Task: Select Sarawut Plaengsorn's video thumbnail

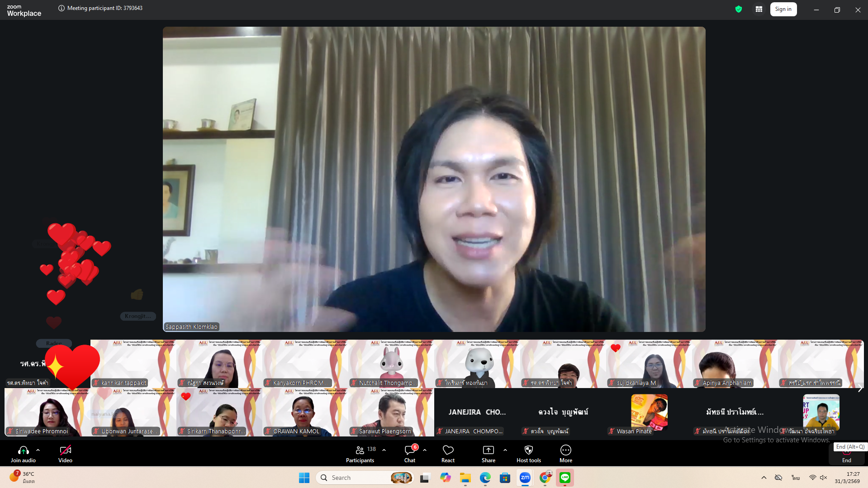Action: coord(391,412)
